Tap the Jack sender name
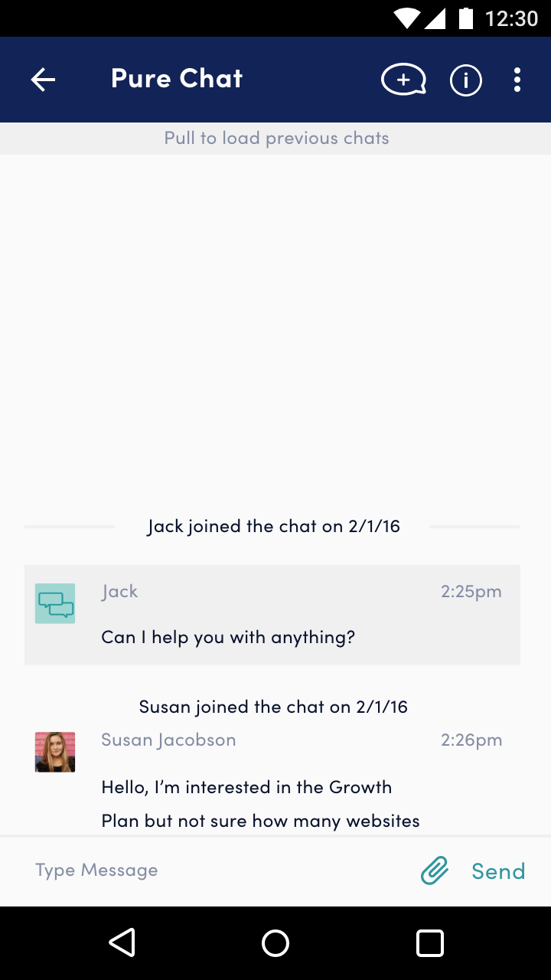The width and height of the screenshot is (551, 980). [x=119, y=591]
